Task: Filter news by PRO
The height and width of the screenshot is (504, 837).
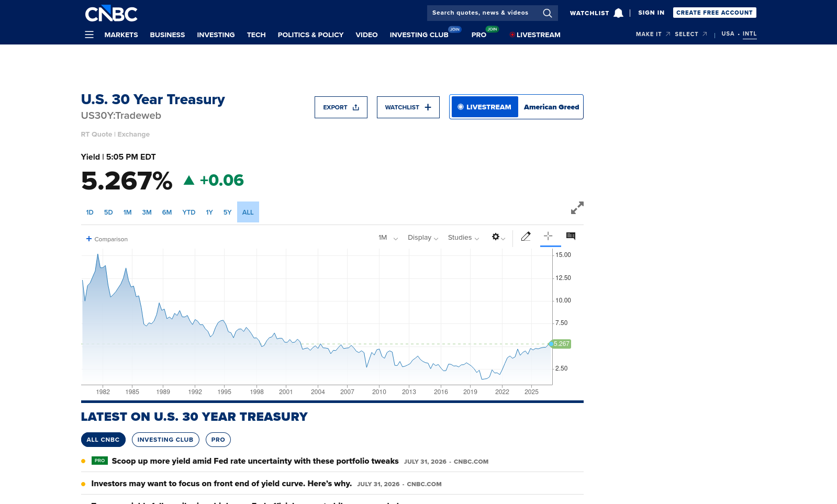Action: (x=218, y=440)
